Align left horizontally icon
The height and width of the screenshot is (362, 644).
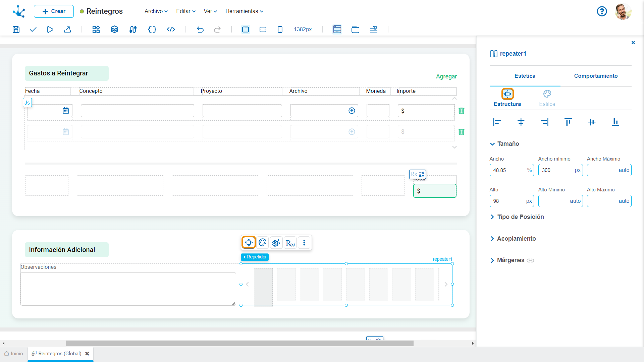tap(497, 122)
